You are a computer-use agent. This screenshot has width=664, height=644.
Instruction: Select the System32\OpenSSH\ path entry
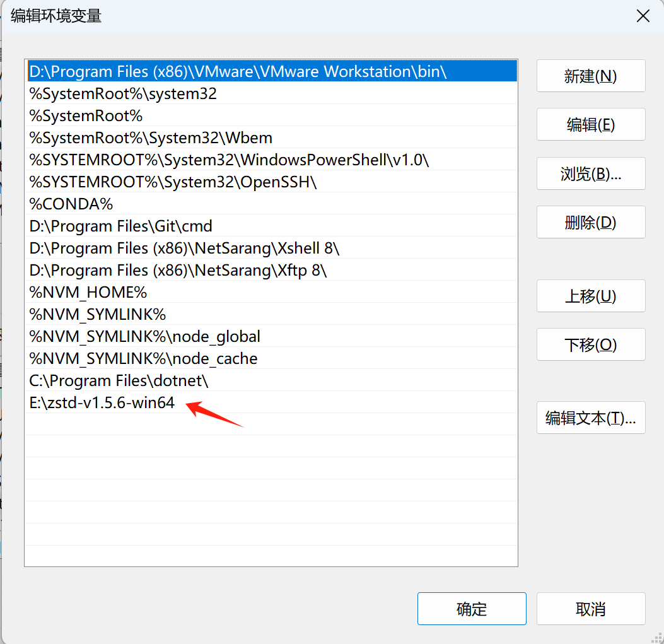click(x=271, y=181)
